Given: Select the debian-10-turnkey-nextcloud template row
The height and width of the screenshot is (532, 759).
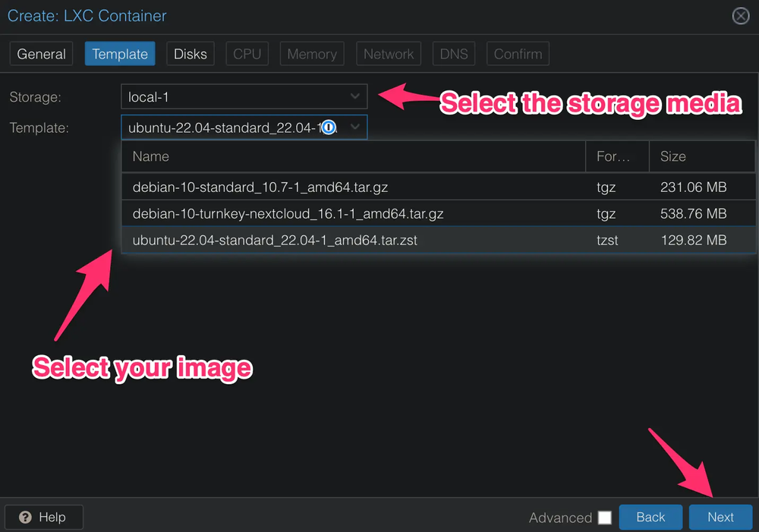Looking at the screenshot, I should 438,213.
